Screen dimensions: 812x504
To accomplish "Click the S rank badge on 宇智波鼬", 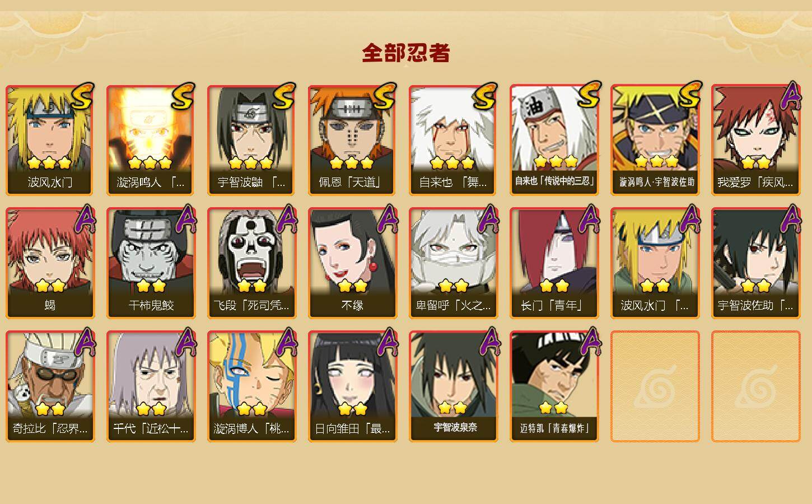I will click(x=283, y=96).
